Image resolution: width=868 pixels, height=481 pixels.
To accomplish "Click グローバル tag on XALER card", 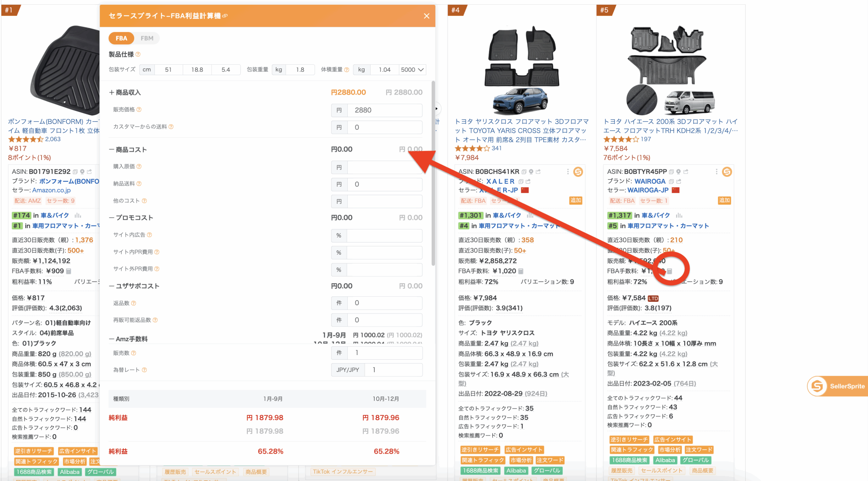I will coord(547,470).
